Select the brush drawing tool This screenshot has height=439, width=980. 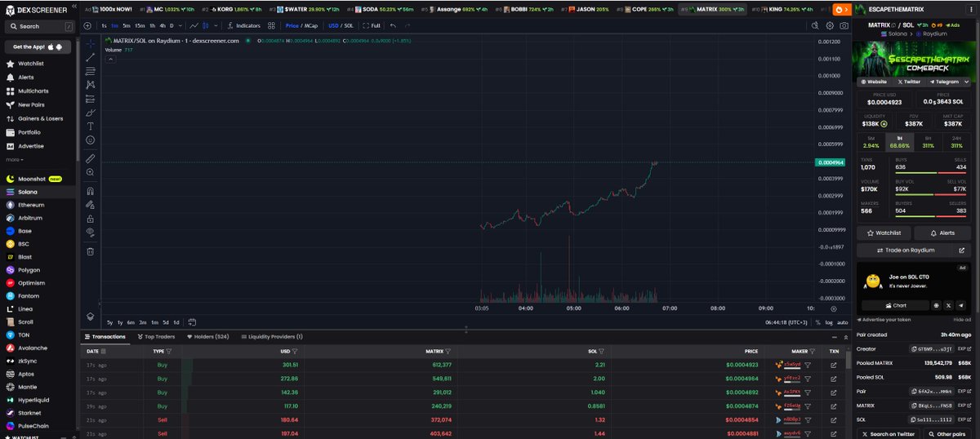(x=90, y=112)
